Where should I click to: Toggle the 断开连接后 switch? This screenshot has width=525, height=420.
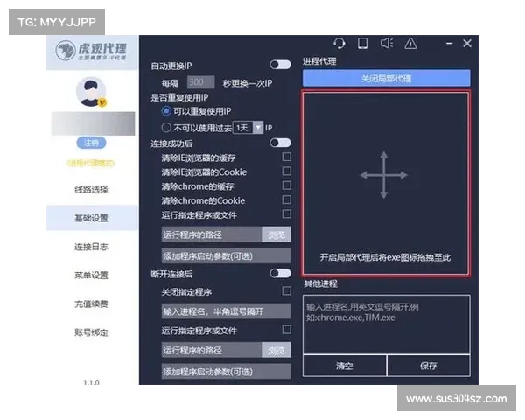pos(280,274)
